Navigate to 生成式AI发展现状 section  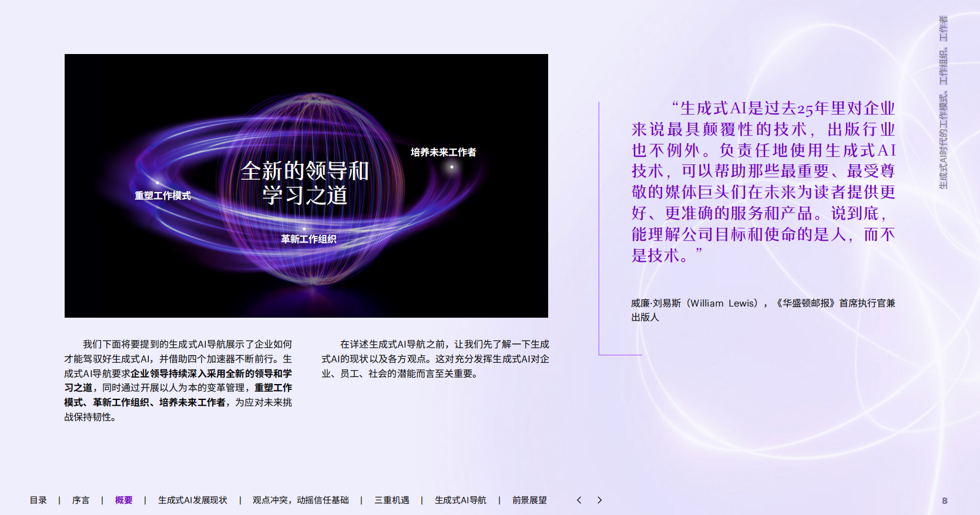(x=192, y=500)
